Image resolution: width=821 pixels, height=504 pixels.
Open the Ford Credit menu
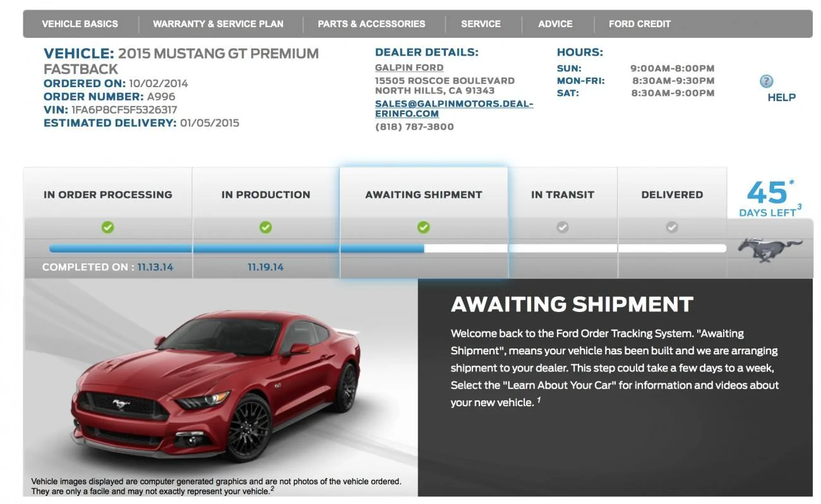[x=640, y=24]
